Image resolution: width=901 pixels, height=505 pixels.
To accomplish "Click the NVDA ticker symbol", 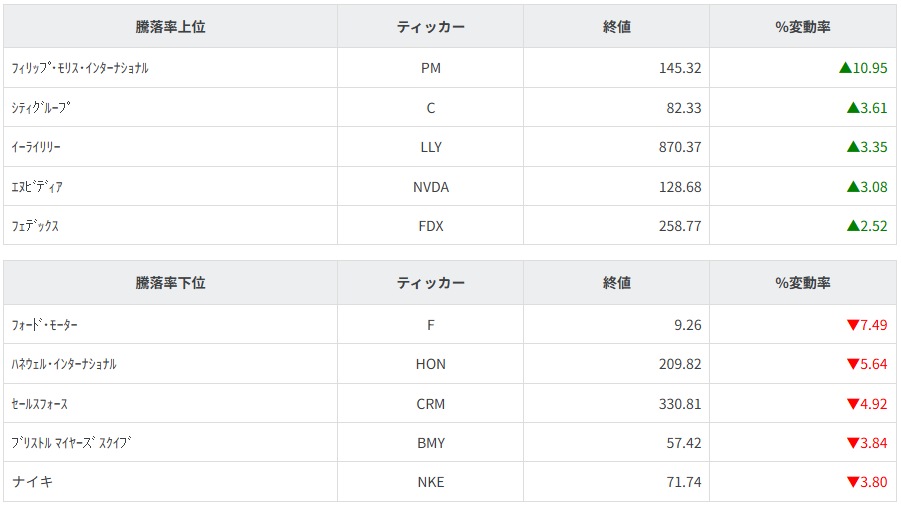I will pyautogui.click(x=431, y=187).
